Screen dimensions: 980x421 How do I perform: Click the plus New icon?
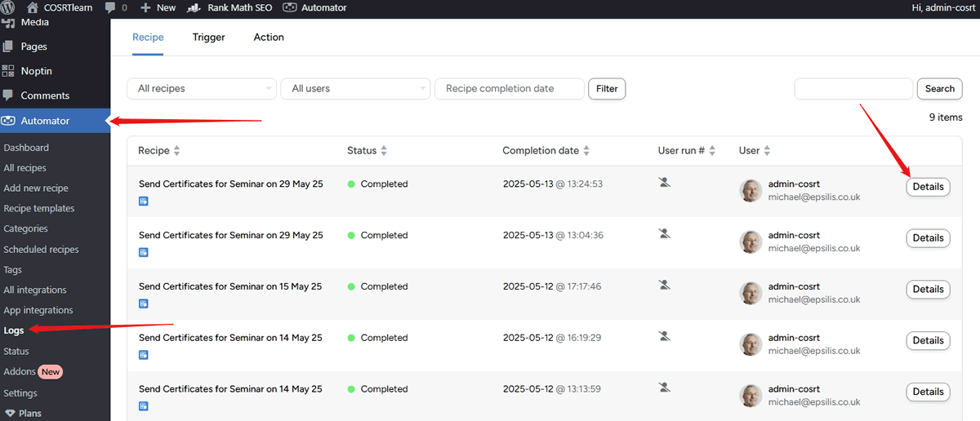coord(146,7)
